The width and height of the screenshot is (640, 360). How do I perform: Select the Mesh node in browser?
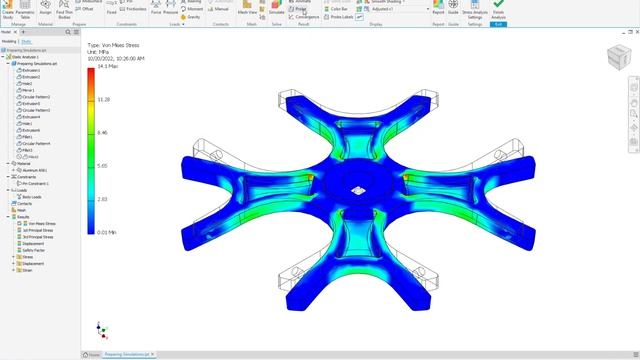(19, 210)
